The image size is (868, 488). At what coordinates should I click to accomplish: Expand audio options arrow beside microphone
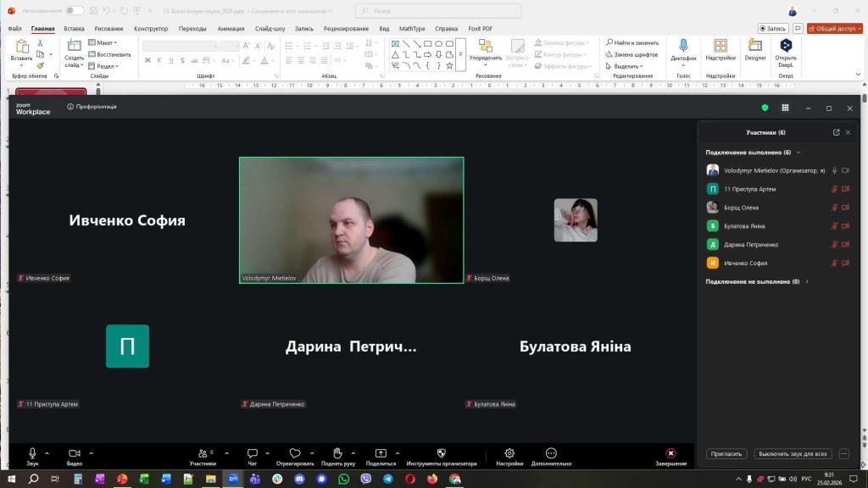coord(47,452)
